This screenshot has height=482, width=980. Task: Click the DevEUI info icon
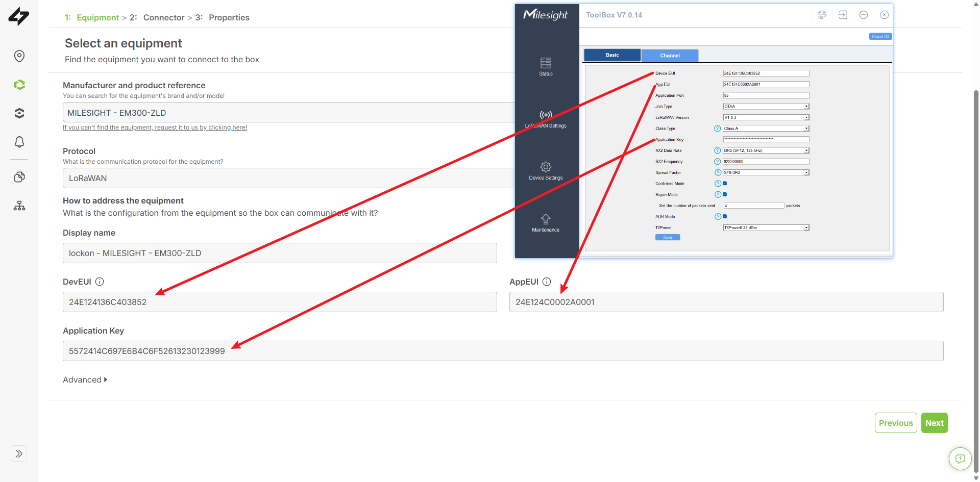(100, 282)
